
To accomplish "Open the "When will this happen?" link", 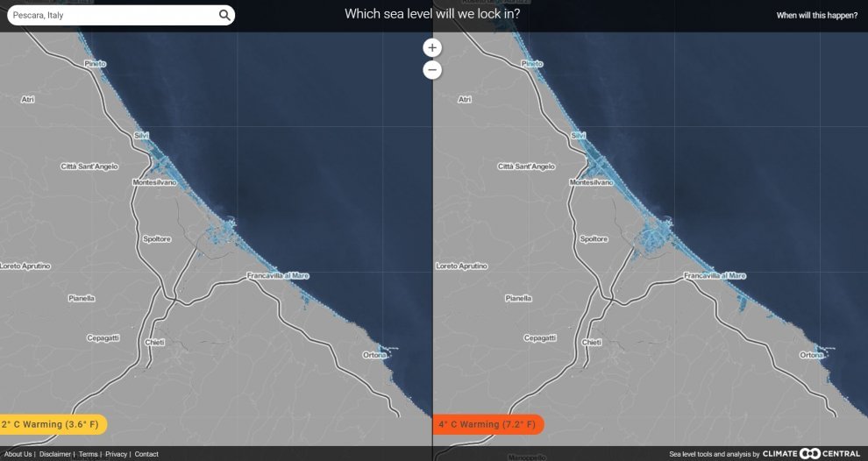I will pos(816,15).
